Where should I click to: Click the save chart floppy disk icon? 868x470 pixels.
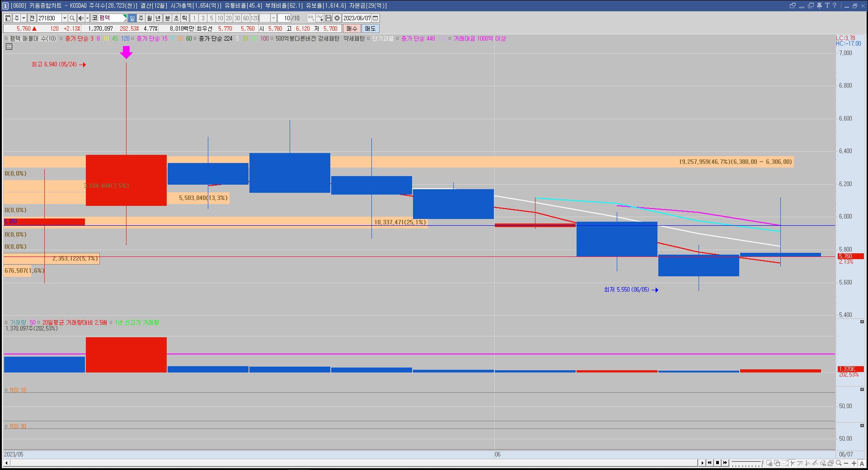328,18
